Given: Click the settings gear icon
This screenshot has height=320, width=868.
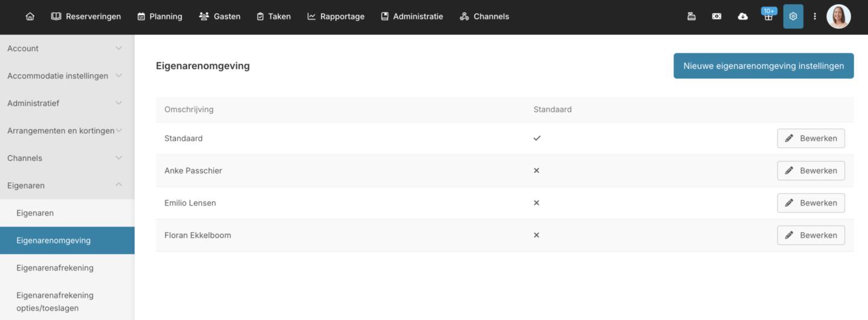Looking at the screenshot, I should [x=793, y=16].
